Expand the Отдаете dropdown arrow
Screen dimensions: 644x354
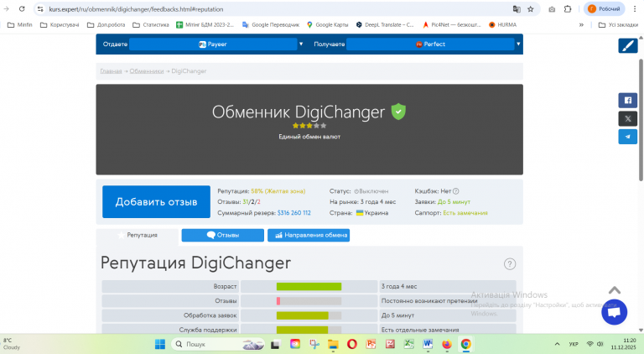pyautogui.click(x=301, y=44)
